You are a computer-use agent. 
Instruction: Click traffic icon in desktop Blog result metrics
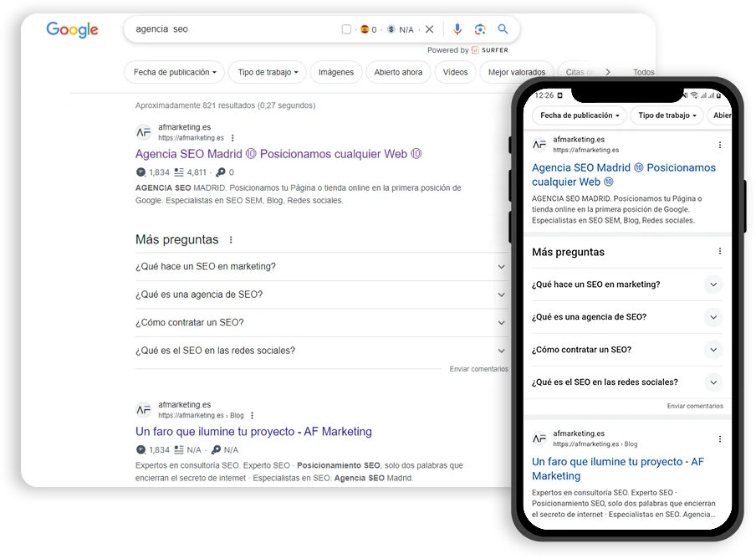[140, 449]
